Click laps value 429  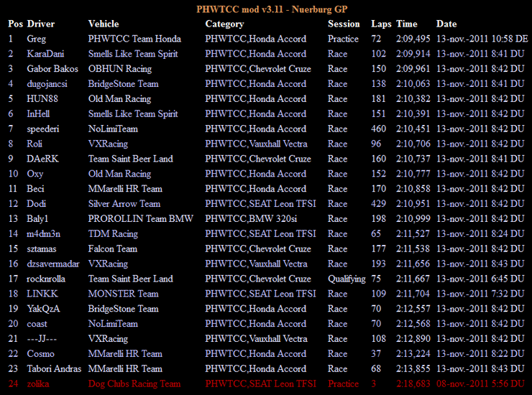tap(379, 204)
